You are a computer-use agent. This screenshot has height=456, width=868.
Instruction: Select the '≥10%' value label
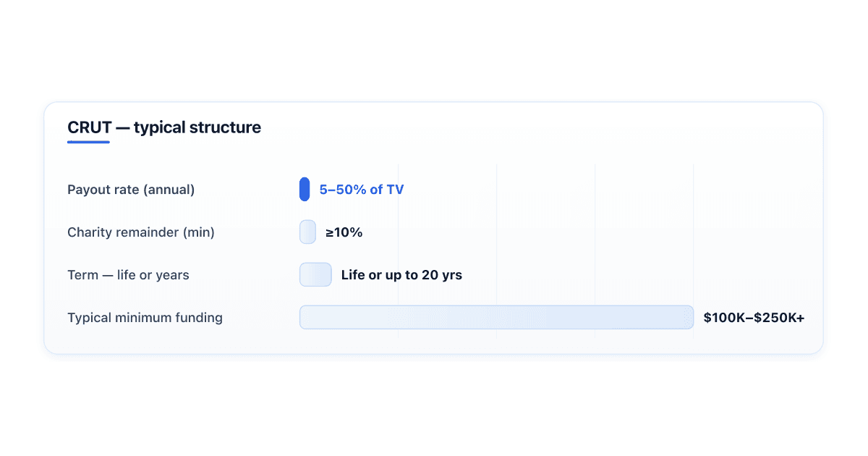click(344, 232)
